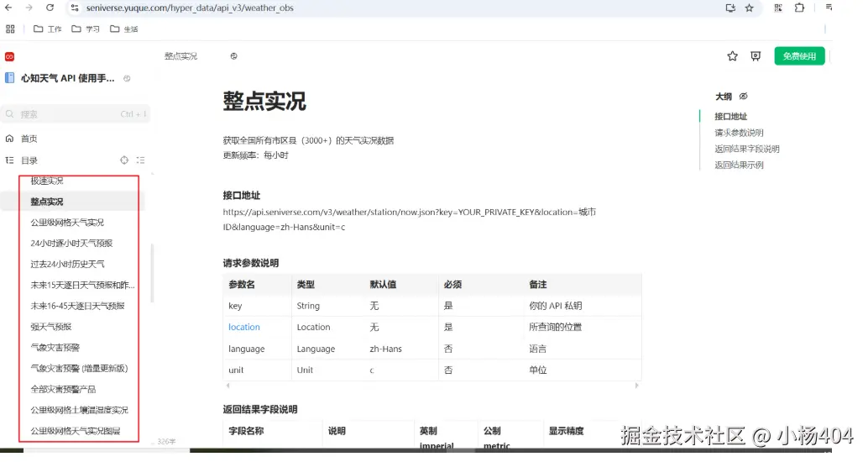Open 气象灾害预警 (增量更新版) document

(79, 369)
